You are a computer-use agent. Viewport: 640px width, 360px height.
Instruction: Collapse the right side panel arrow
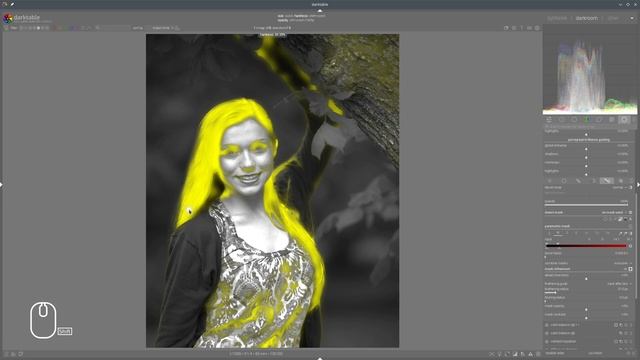click(638, 184)
